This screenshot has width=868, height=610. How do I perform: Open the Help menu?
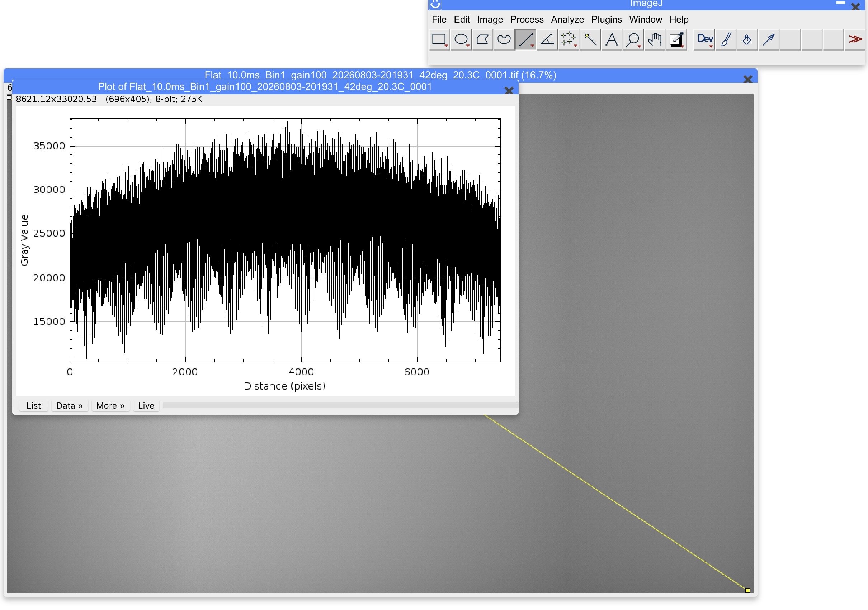[679, 19]
